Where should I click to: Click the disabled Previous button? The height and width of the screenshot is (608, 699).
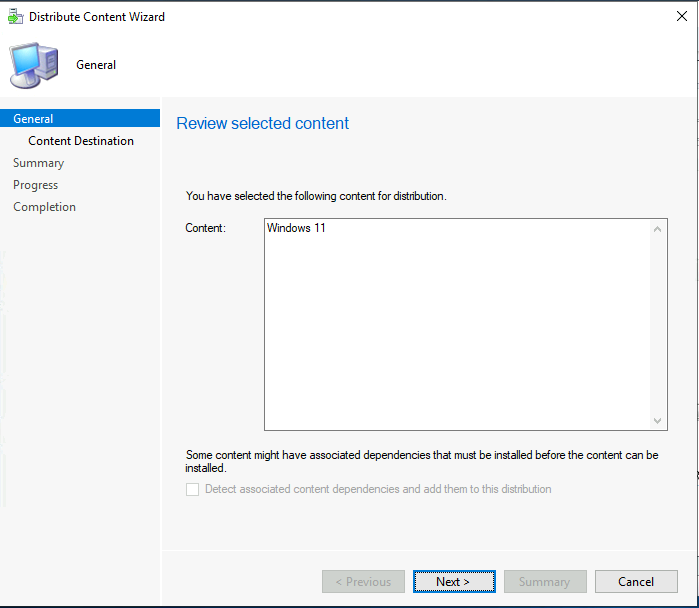point(363,582)
